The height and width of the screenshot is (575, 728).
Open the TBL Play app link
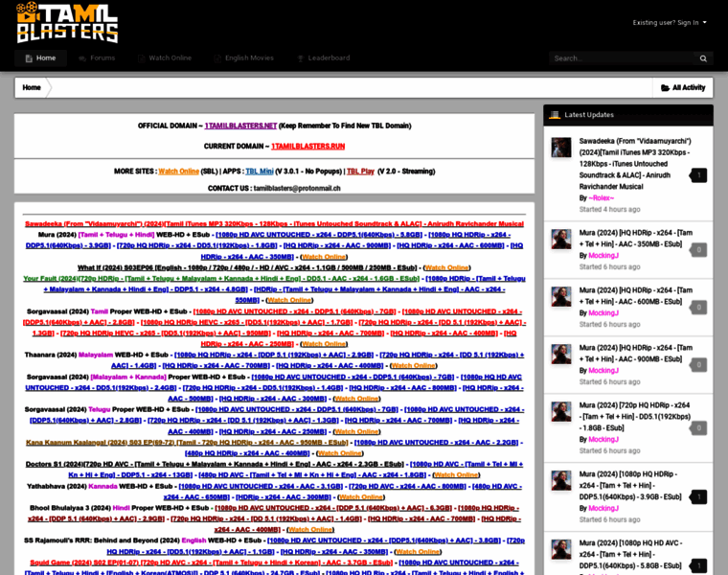[360, 172]
